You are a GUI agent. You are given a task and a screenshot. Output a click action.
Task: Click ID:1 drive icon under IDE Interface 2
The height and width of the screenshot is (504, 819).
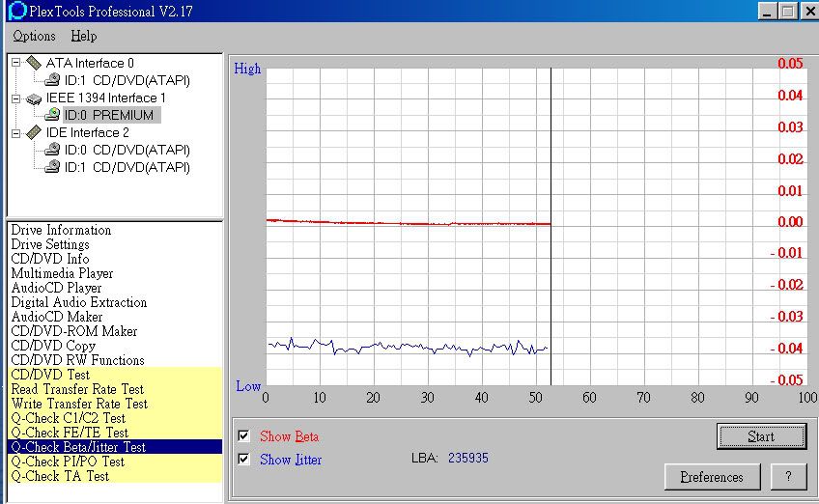tap(52, 167)
